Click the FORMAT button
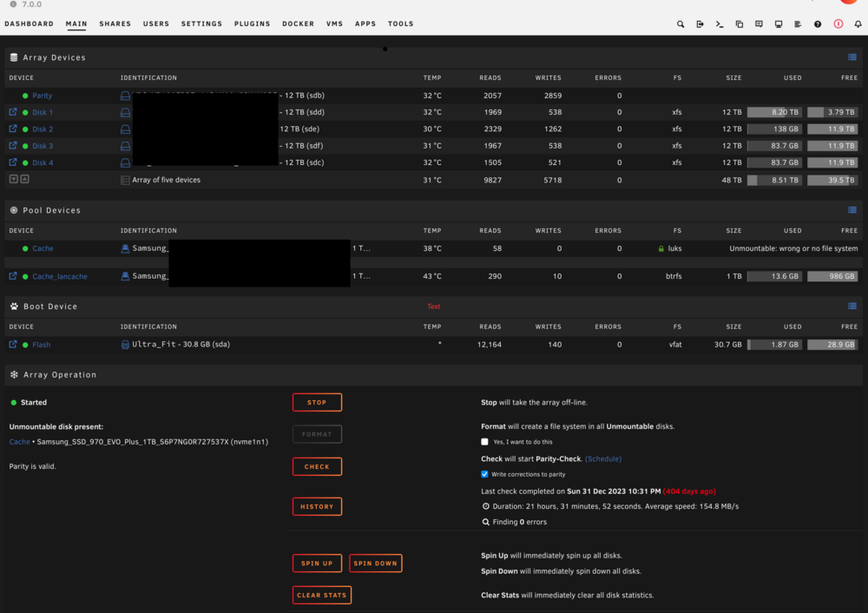868x613 pixels. [x=317, y=434]
